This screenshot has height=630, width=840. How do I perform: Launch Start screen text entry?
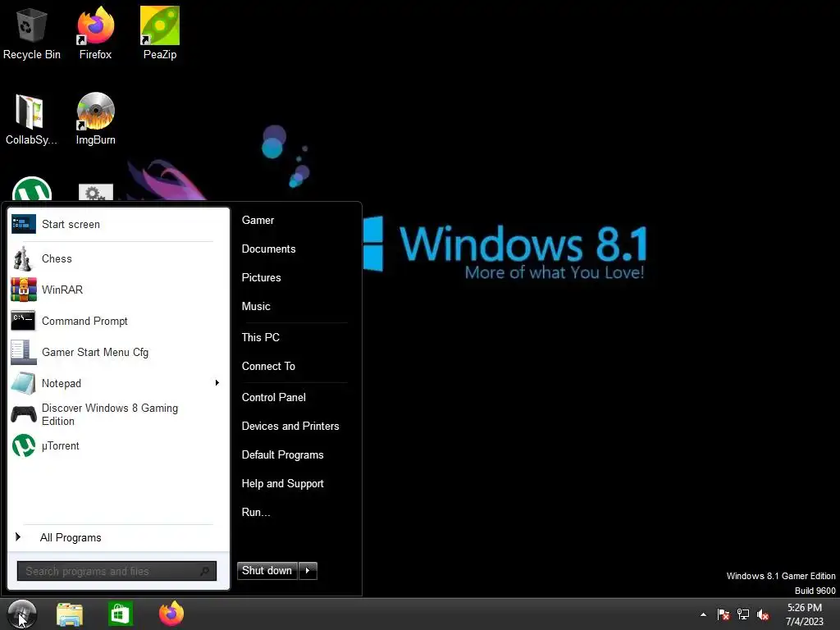click(x=71, y=225)
